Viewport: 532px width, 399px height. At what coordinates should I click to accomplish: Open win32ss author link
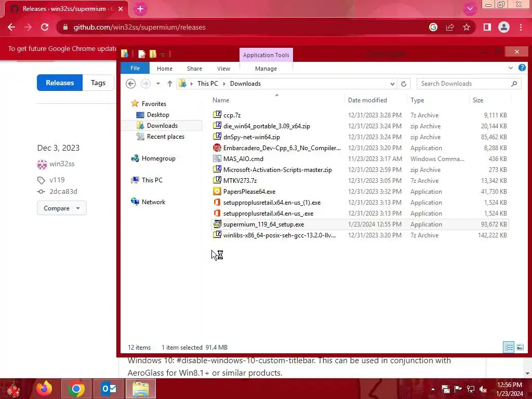tap(62, 164)
